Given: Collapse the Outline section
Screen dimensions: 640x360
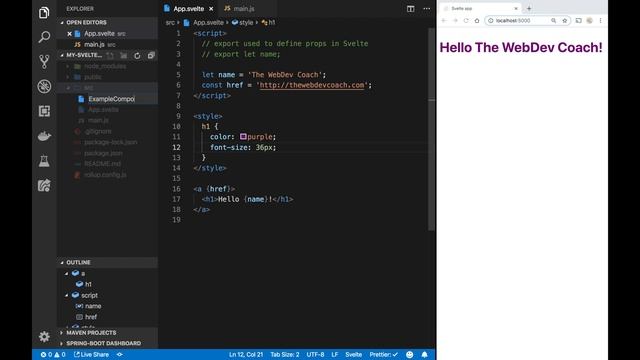Looking at the screenshot, I should (x=62, y=262).
